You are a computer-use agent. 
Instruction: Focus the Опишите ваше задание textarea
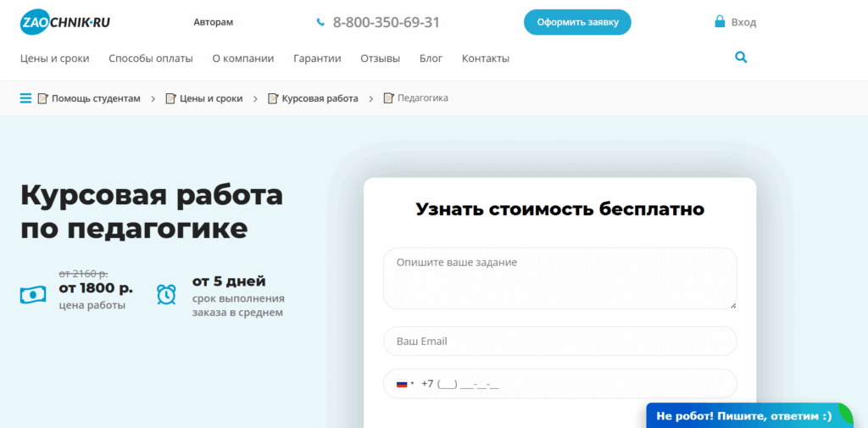pyautogui.click(x=560, y=278)
